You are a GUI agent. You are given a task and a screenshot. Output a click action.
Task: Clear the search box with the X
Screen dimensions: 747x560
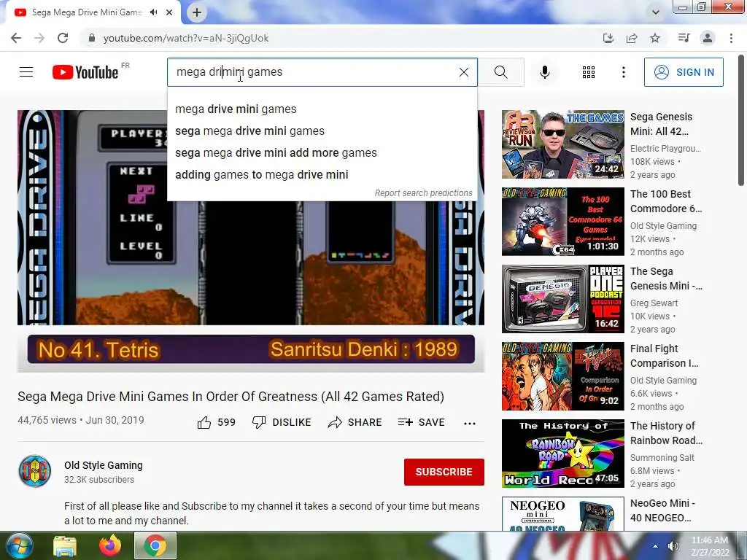463,72
